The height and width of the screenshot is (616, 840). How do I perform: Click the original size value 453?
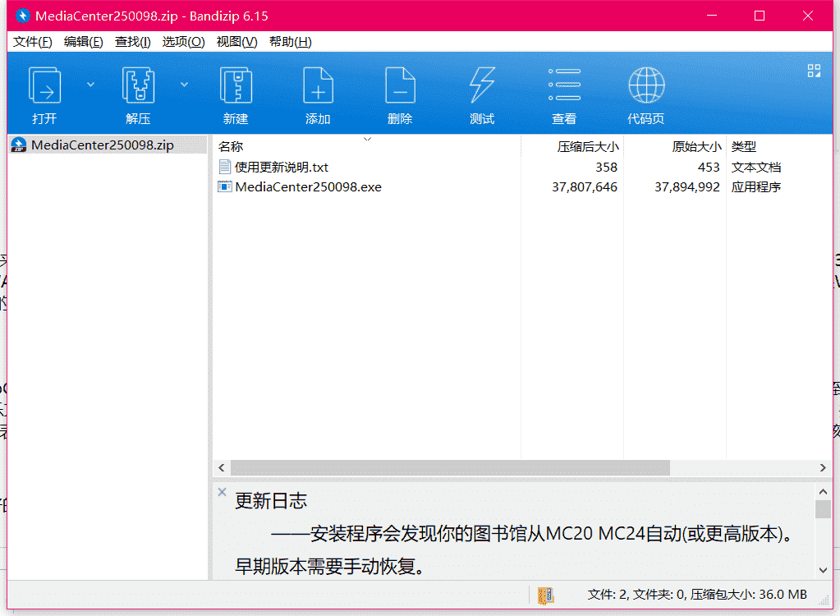(709, 167)
